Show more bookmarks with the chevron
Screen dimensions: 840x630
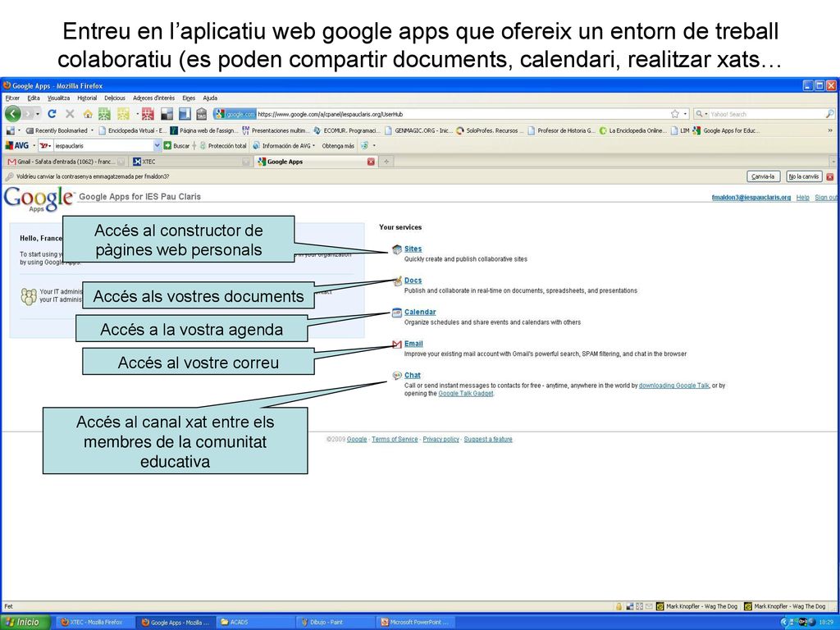pyautogui.click(x=830, y=130)
